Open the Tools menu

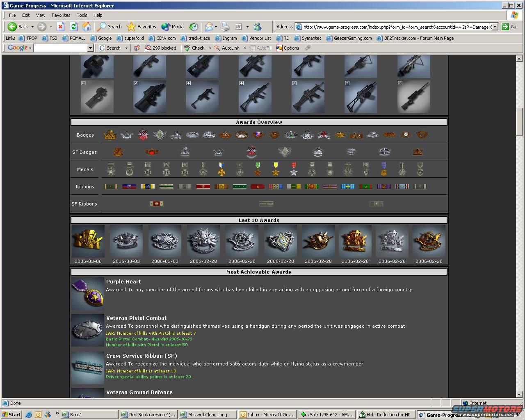[82, 15]
